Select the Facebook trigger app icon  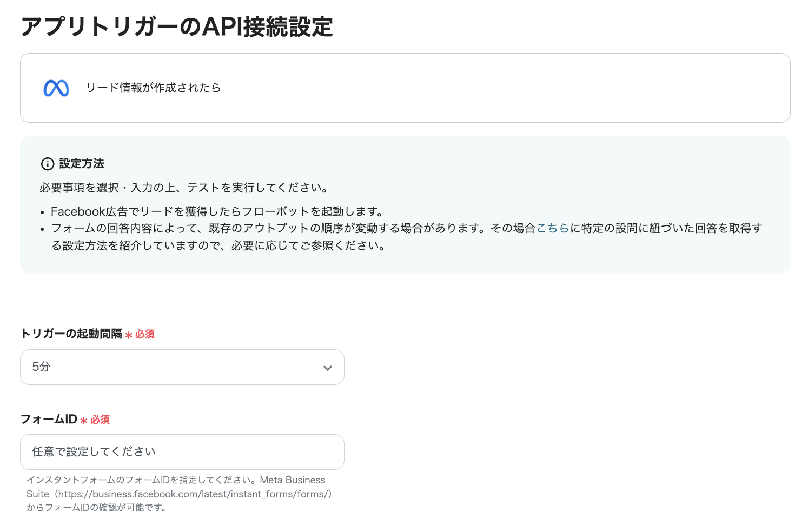pos(56,88)
